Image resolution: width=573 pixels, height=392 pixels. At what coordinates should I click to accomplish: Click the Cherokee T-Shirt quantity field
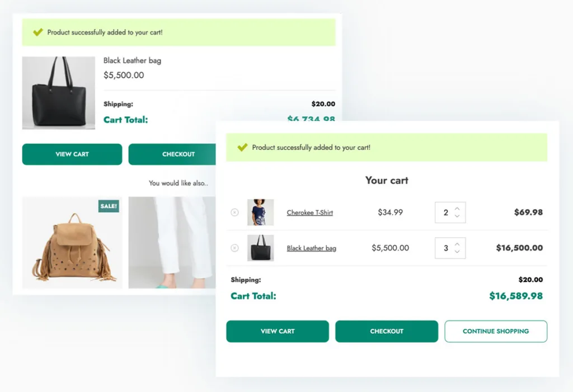(445, 212)
